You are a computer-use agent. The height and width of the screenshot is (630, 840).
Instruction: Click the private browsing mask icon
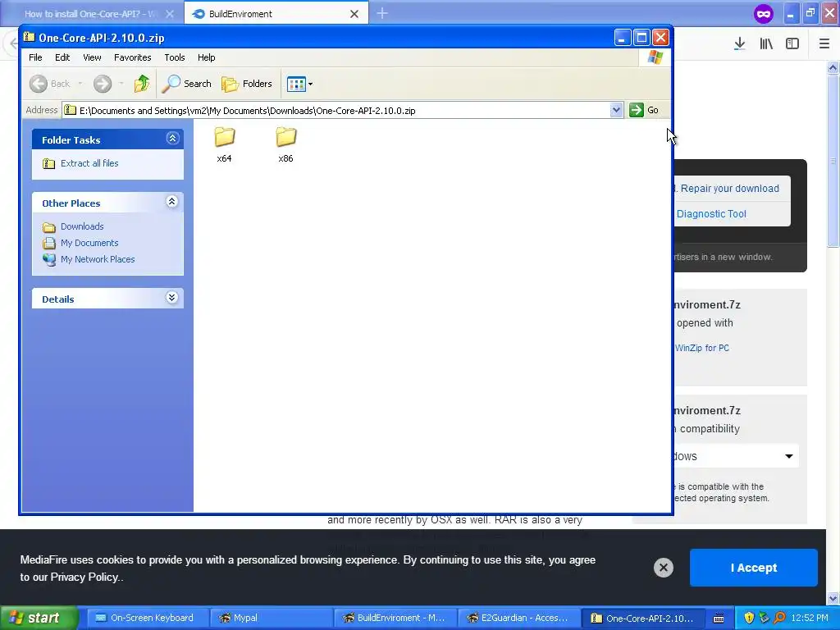(764, 13)
